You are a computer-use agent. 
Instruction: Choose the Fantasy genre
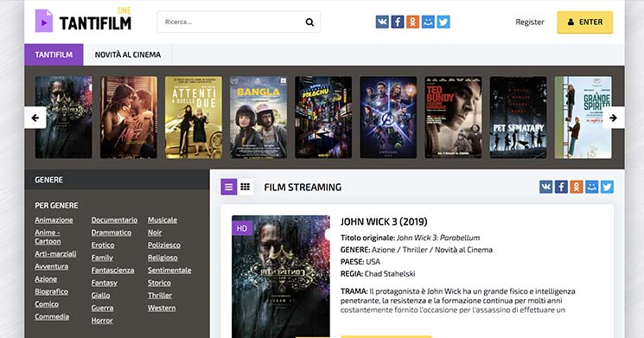105,283
